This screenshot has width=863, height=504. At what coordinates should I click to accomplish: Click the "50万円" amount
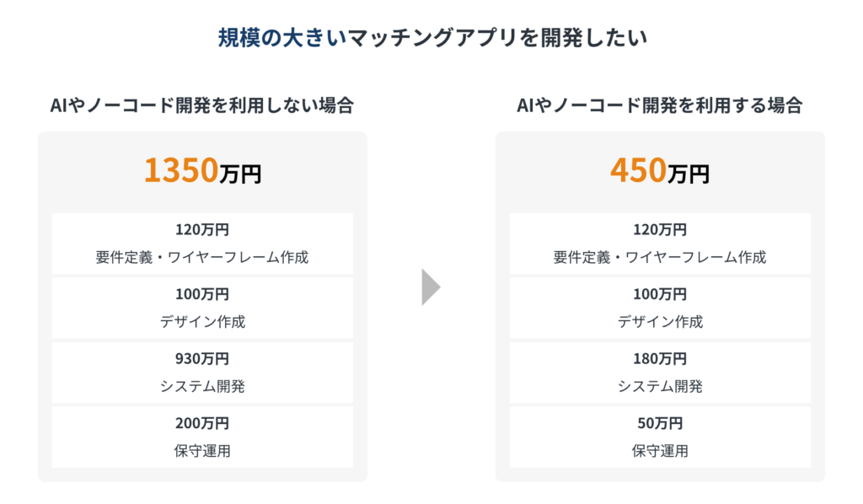click(660, 423)
